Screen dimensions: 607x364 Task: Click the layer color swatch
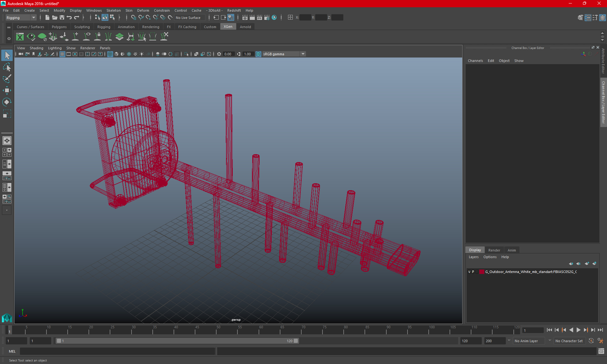(x=481, y=272)
